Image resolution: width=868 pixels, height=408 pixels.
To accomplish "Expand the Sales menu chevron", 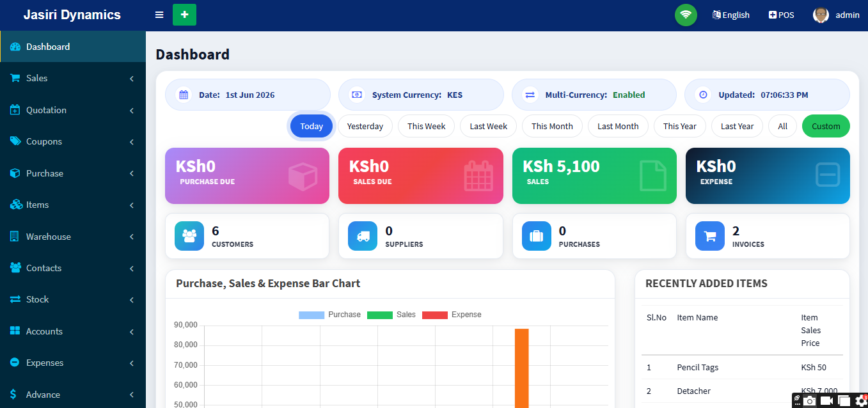I will click(x=132, y=79).
